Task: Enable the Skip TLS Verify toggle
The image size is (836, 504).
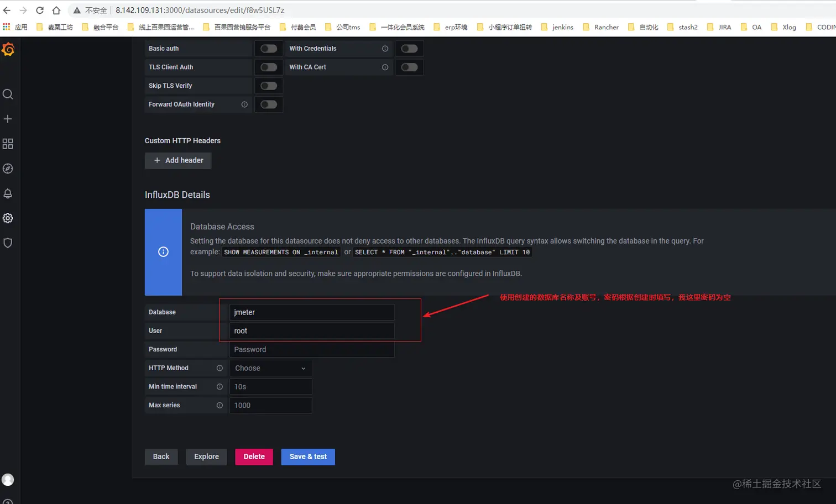Action: [x=269, y=86]
